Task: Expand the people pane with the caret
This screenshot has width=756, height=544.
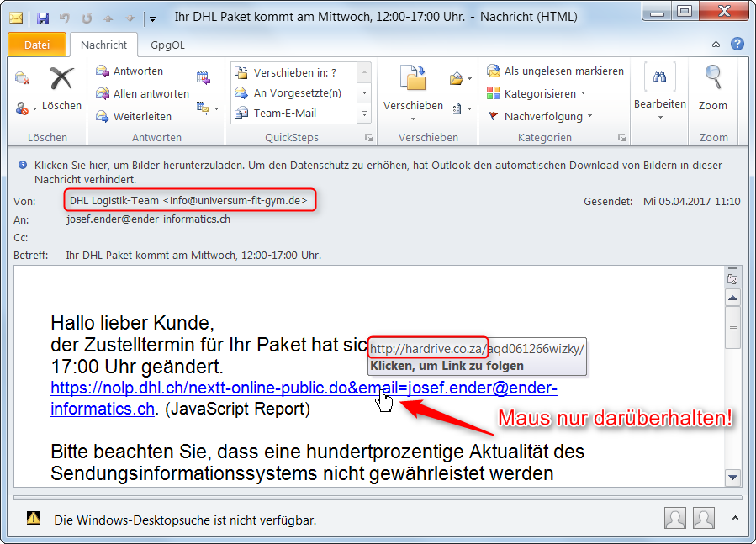Action: pyautogui.click(x=735, y=518)
